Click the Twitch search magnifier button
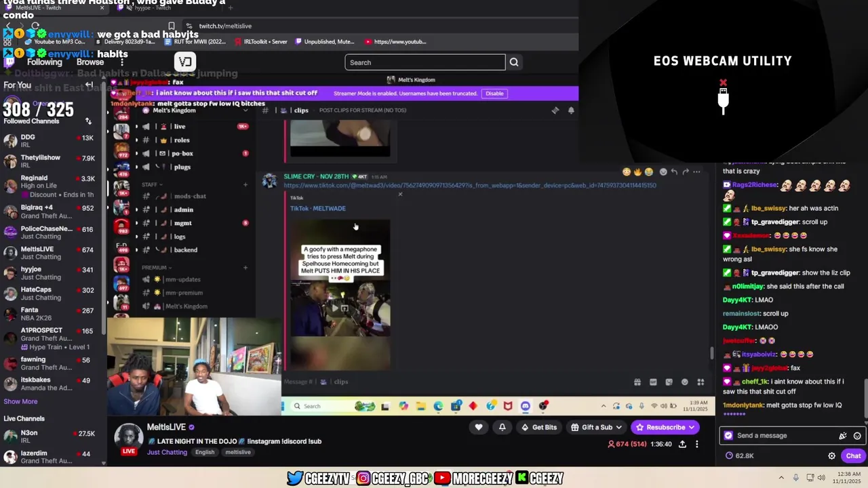868x488 pixels. [x=514, y=62]
